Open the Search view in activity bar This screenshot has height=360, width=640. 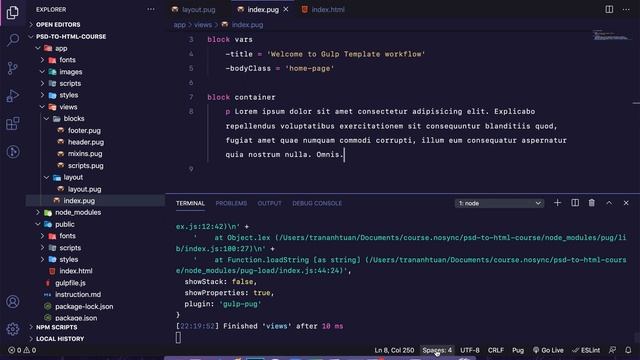point(13,40)
